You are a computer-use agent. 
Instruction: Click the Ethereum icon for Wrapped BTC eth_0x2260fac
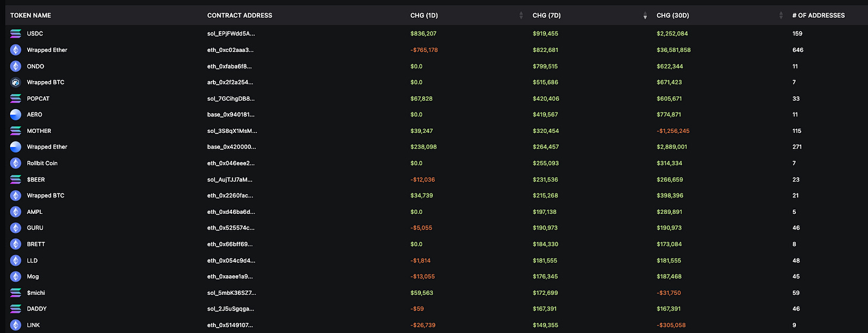(15, 195)
